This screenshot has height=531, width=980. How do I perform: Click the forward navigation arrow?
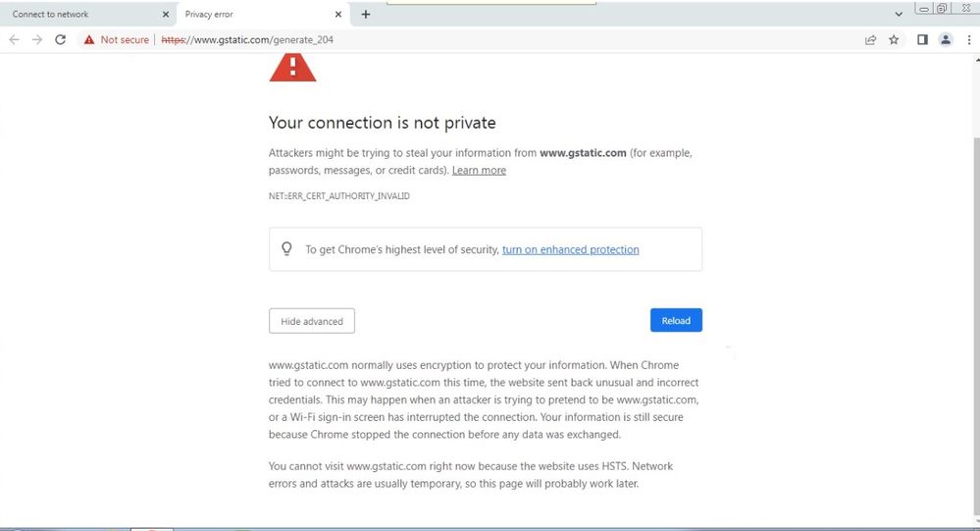37,40
